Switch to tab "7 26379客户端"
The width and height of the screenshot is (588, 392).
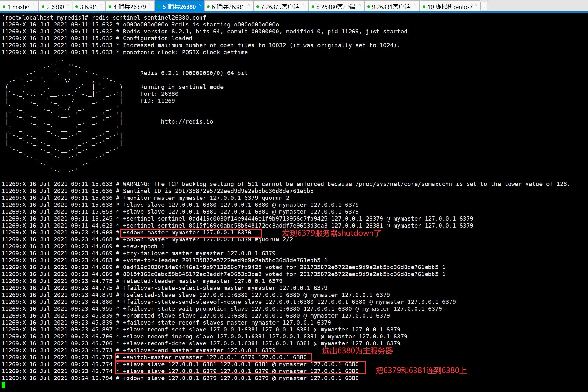coord(280,7)
